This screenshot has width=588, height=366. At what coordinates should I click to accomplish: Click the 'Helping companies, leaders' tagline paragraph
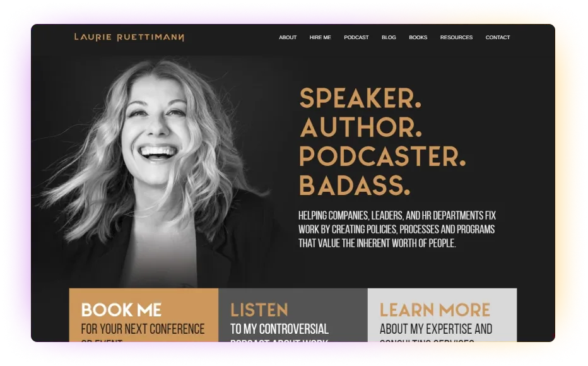click(397, 229)
